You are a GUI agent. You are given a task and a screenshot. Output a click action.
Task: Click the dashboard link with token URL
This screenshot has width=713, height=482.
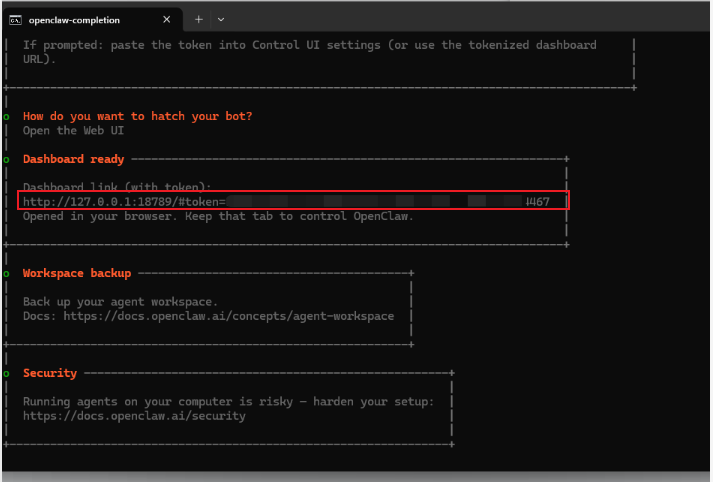(x=286, y=201)
